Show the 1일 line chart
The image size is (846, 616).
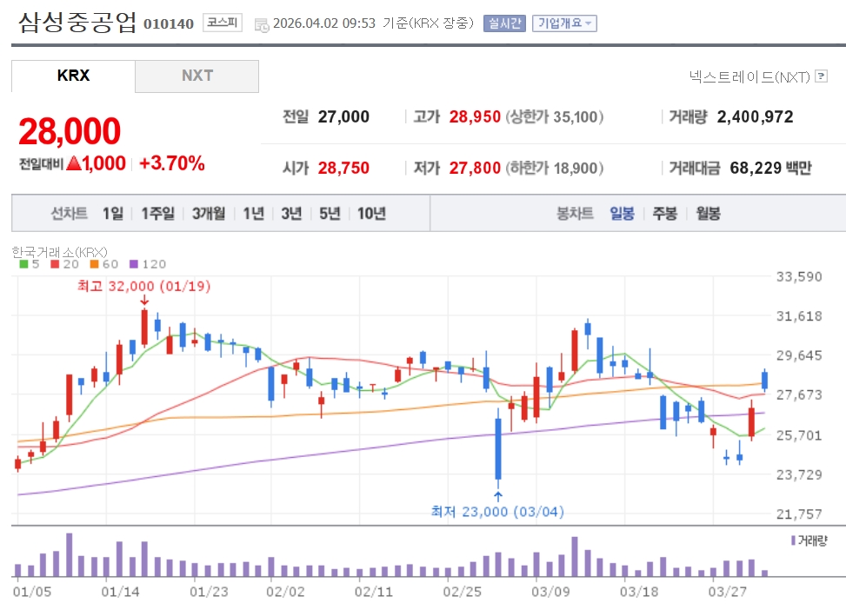pos(112,213)
